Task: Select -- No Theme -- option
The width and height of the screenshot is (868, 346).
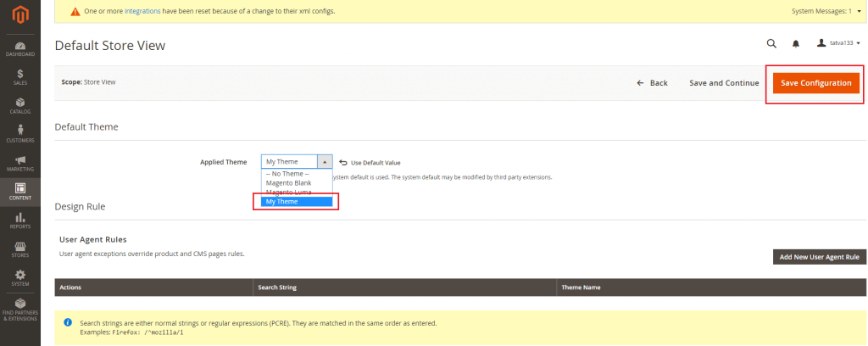Action: click(x=297, y=174)
